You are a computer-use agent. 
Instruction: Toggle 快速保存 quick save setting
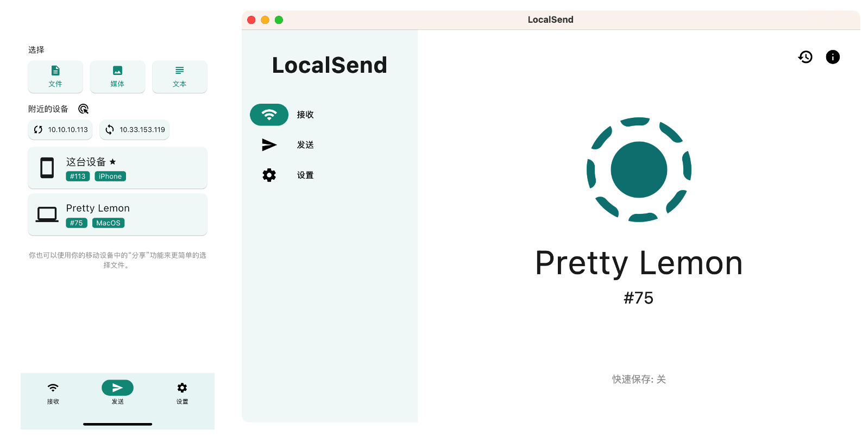point(639,379)
